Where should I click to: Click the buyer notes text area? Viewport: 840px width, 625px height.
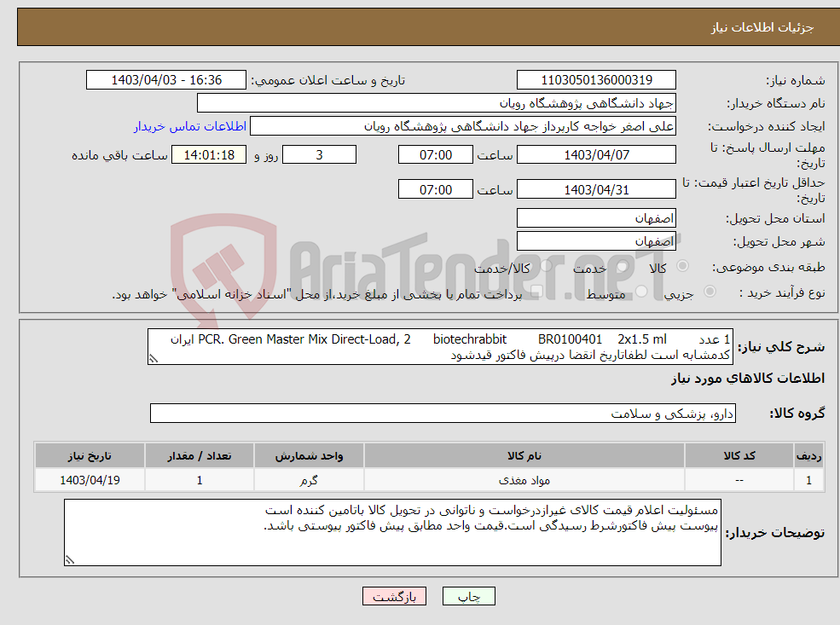392,532
